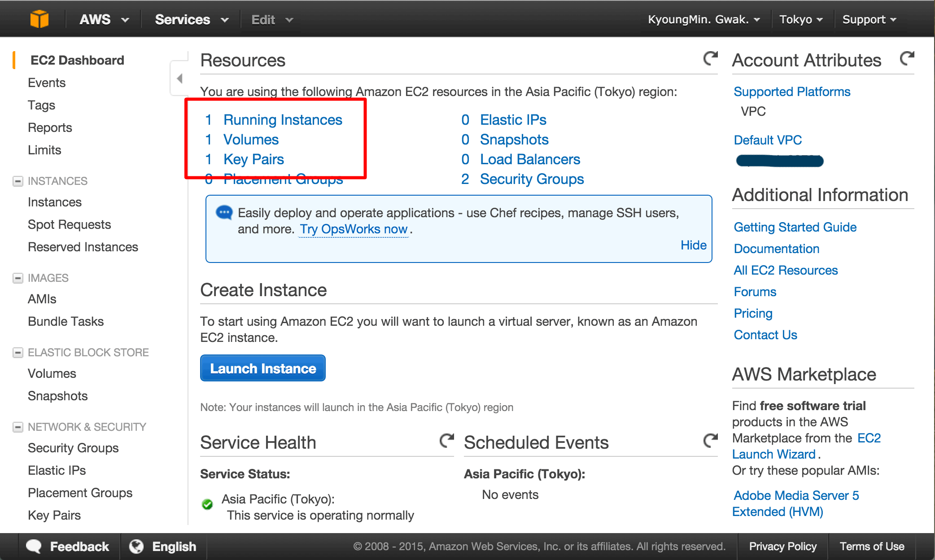The image size is (935, 560).
Task: Collapse the INSTANCES sidebar section
Action: pos(18,181)
